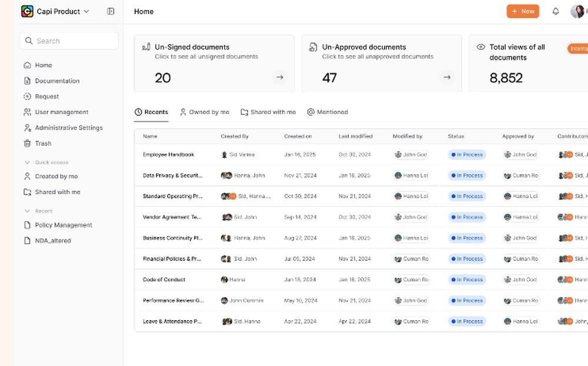Open the Mentioned tab
The height and width of the screenshot is (366, 588).
[328, 112]
